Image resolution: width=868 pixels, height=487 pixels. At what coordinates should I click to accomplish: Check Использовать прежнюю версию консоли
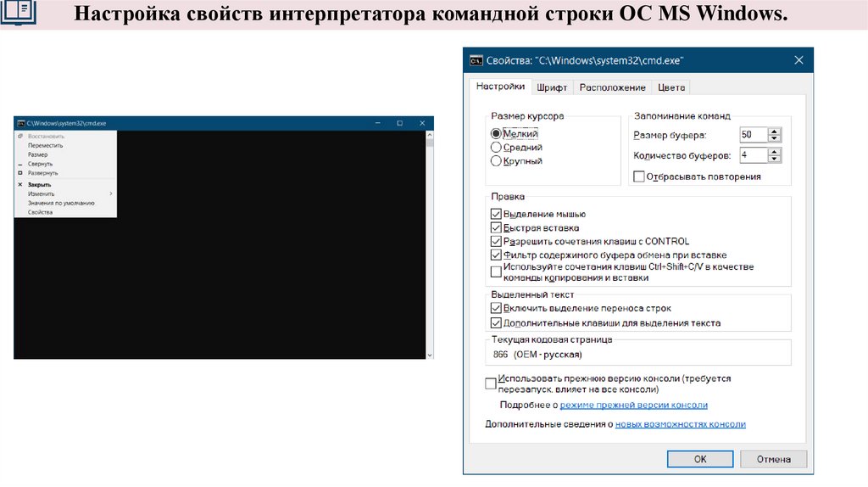[x=491, y=383]
